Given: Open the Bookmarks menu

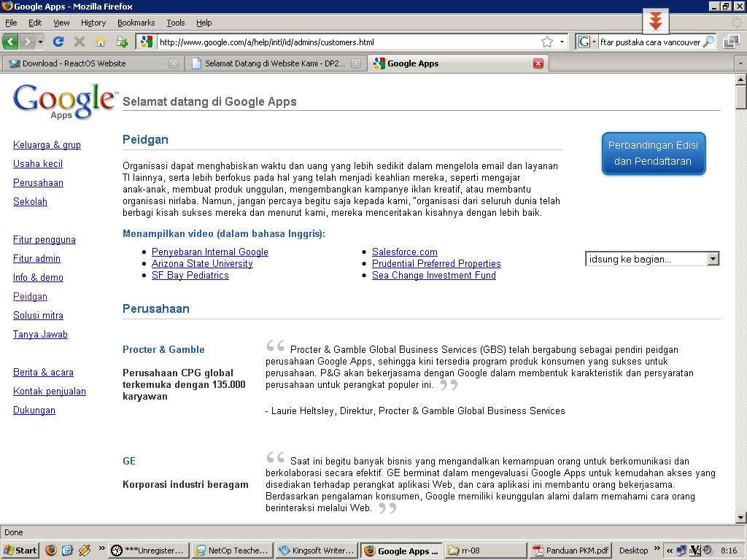Looking at the screenshot, I should (x=136, y=23).
